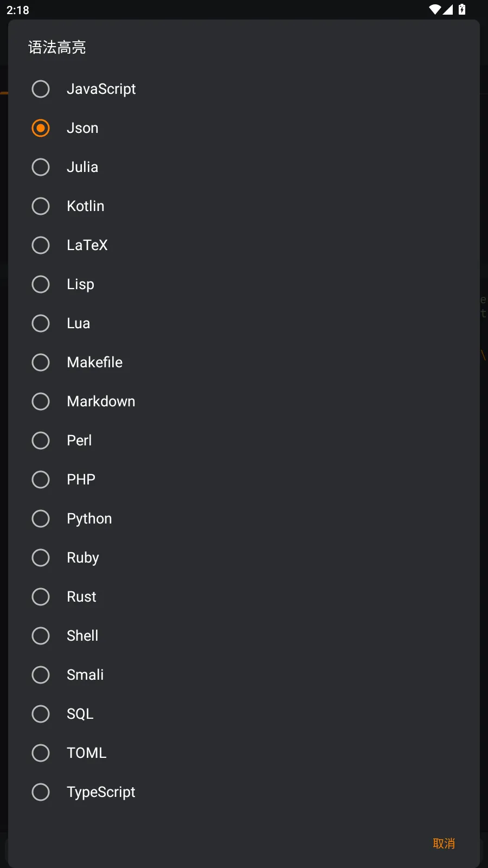Choose Julia syntax highlighting

[41, 167]
